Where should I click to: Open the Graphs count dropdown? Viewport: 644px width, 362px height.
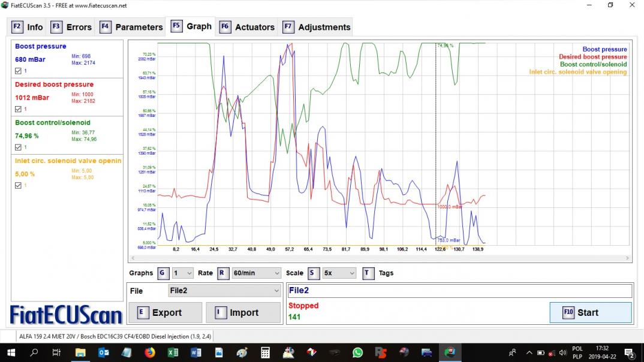[x=183, y=273]
